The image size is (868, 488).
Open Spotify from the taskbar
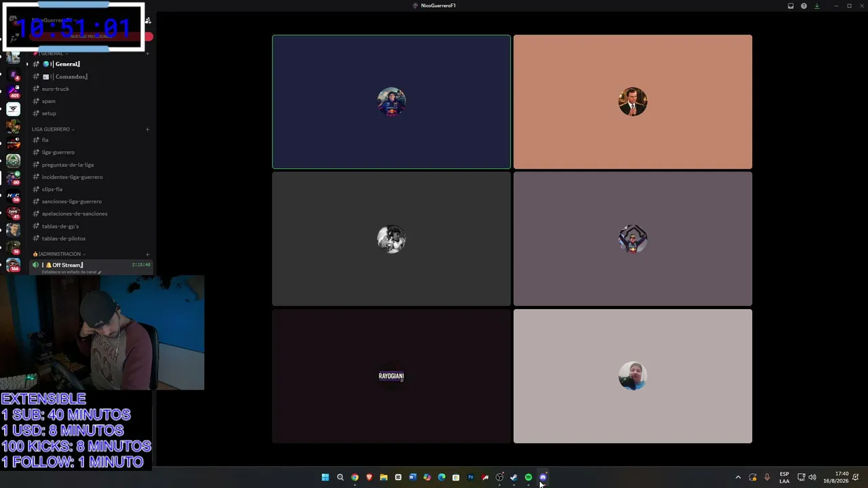point(528,477)
